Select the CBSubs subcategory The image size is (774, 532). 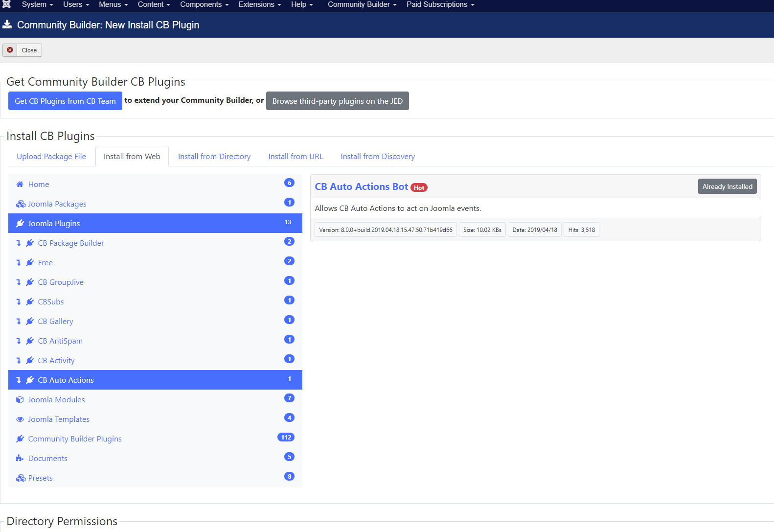pyautogui.click(x=155, y=301)
